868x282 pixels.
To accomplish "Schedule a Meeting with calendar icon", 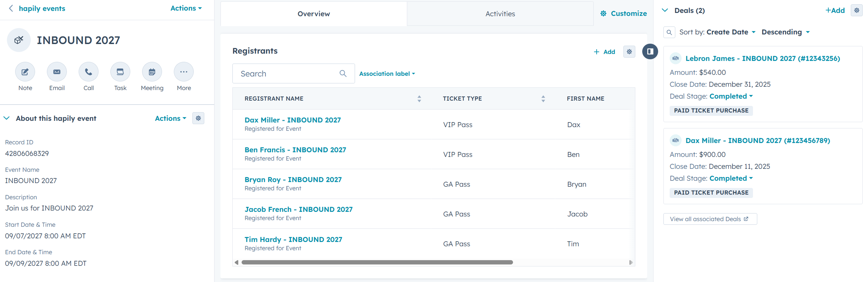I will (152, 72).
